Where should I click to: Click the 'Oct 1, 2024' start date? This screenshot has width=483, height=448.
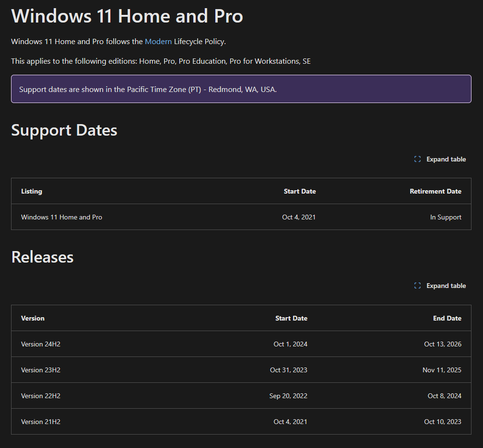pos(290,344)
